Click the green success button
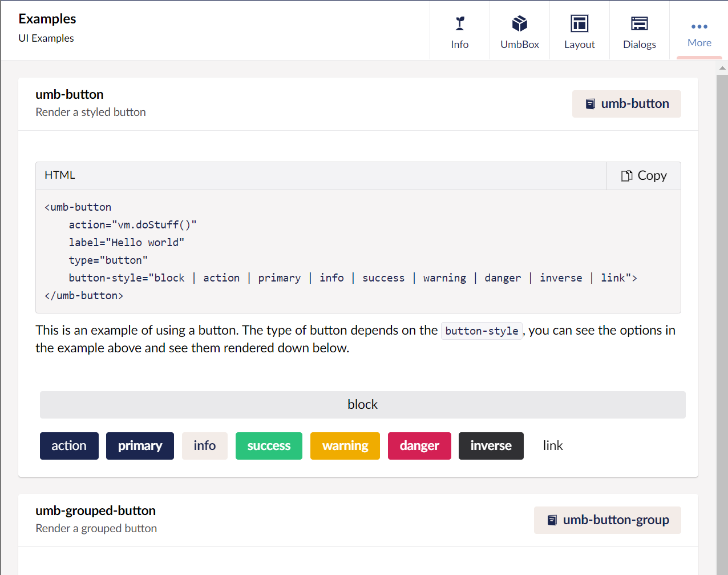728x575 pixels. pos(269,446)
